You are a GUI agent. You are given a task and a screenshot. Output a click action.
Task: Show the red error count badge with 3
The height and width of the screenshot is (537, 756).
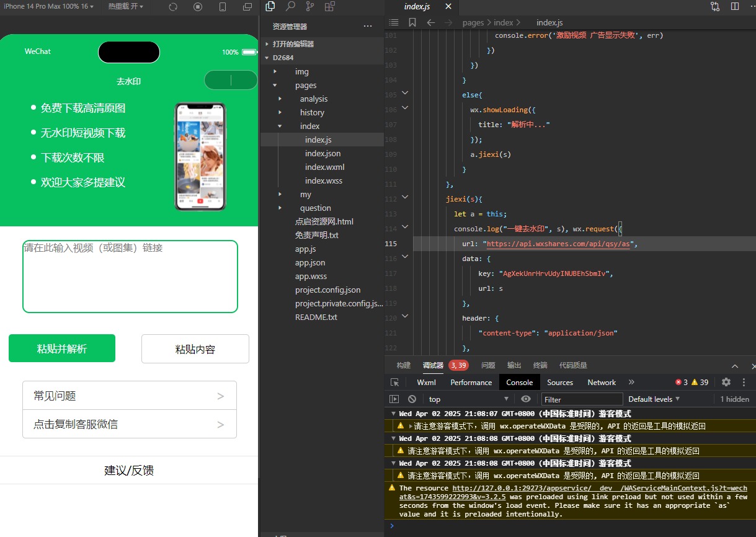pos(682,383)
